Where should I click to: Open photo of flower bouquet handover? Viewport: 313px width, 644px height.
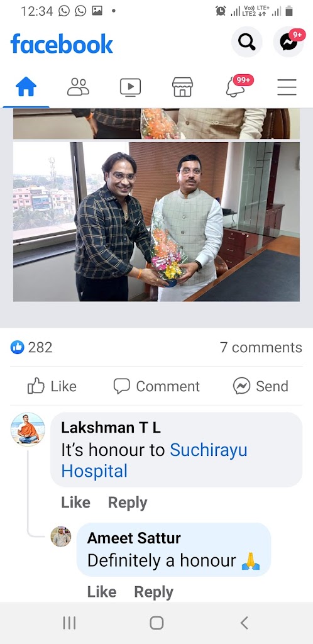pyautogui.click(x=156, y=222)
